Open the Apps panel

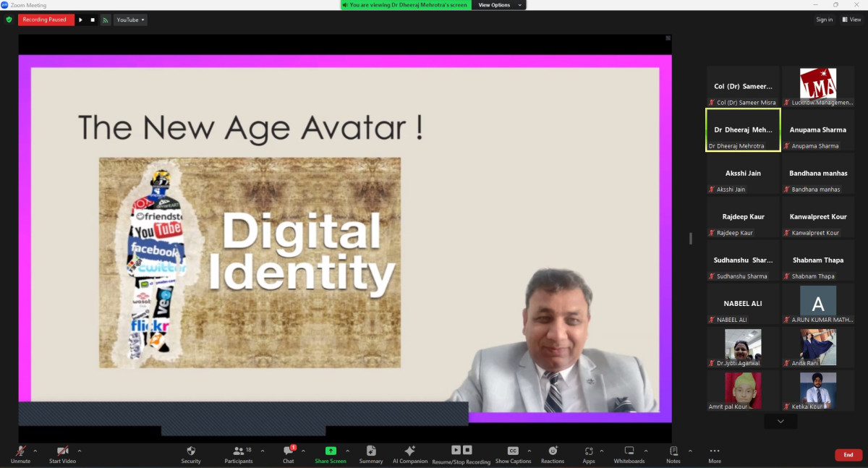click(x=589, y=454)
